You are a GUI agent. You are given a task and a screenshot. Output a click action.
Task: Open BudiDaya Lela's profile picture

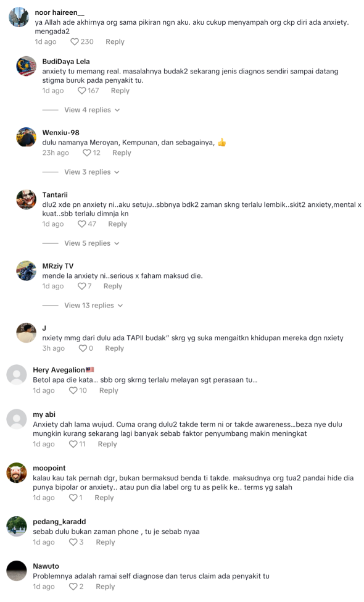[x=26, y=66]
